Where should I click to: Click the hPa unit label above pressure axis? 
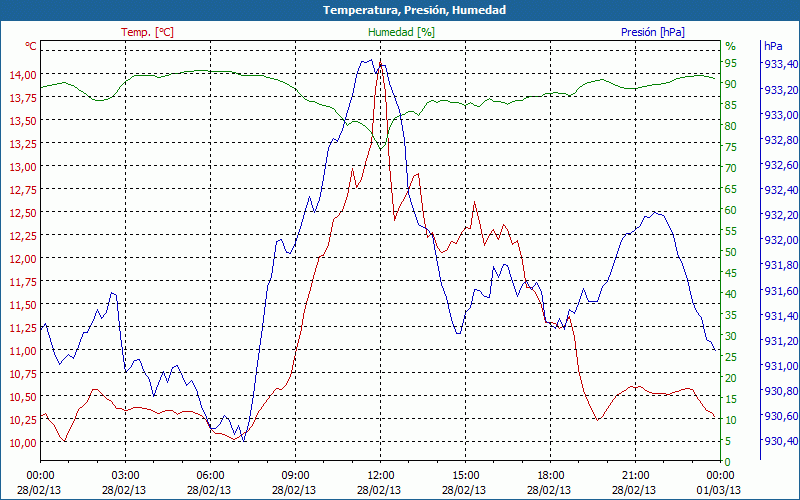click(773, 46)
